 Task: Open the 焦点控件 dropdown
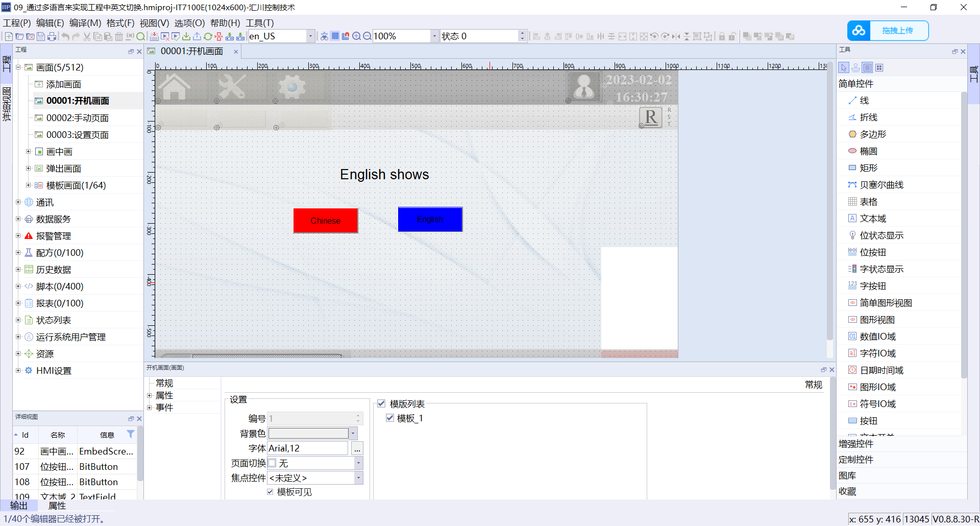point(359,478)
